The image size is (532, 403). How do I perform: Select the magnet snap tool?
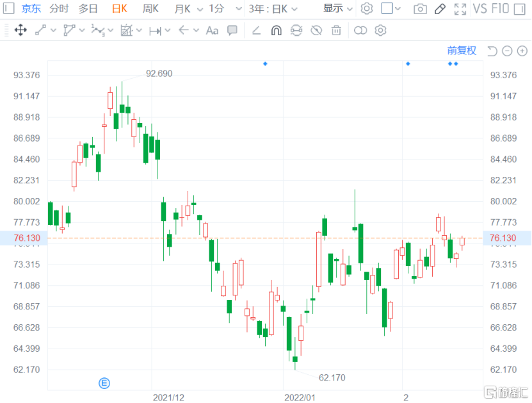point(276,30)
